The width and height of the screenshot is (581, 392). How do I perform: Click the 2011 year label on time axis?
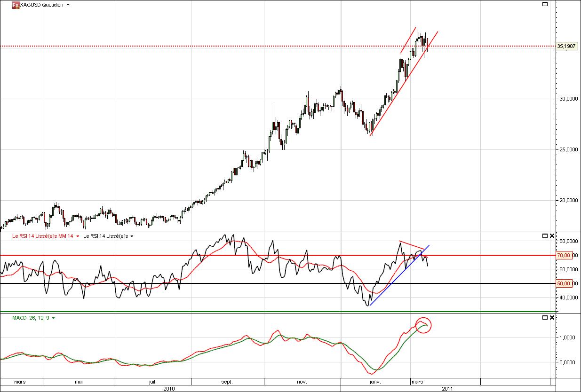click(x=447, y=389)
